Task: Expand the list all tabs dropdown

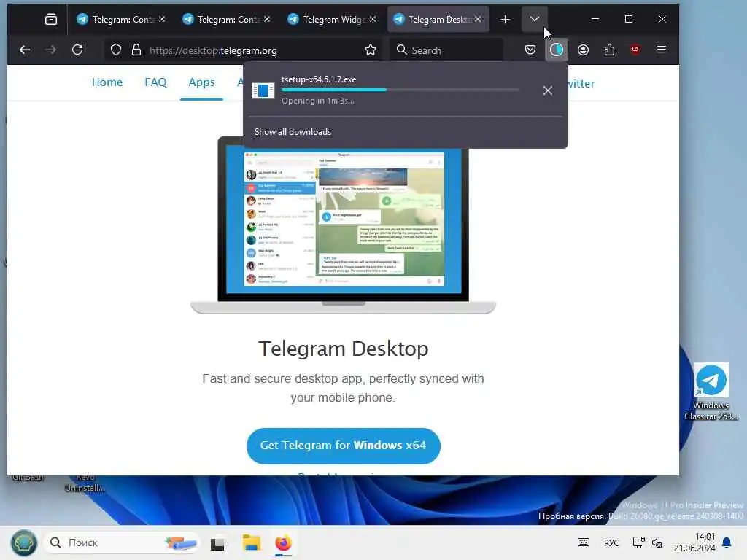Action: click(535, 19)
